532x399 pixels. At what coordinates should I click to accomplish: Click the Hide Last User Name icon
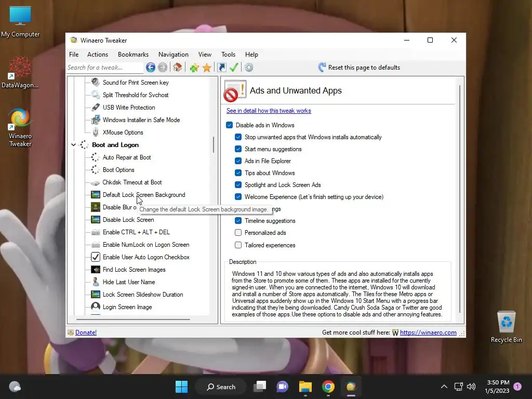[96, 282]
